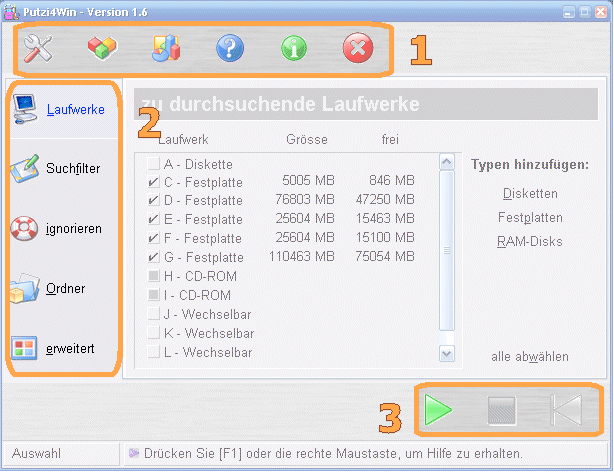Click the erweitert colored squares icon
The height and width of the screenshot is (473, 614).
24,348
